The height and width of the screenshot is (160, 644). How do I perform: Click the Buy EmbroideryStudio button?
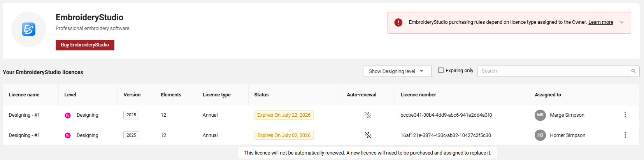(85, 45)
